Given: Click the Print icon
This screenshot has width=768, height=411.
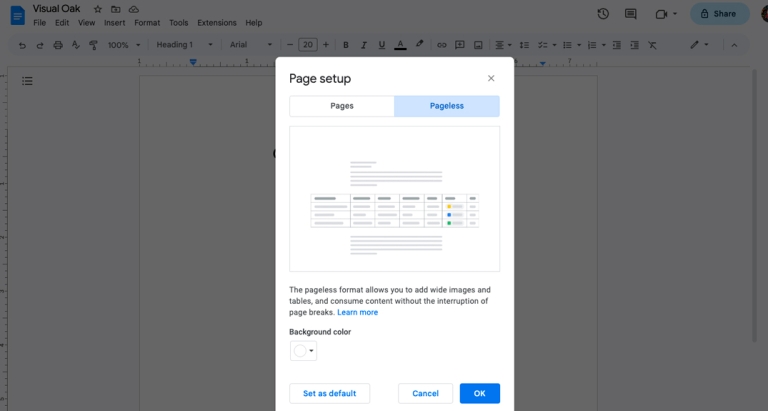Looking at the screenshot, I should [58, 45].
